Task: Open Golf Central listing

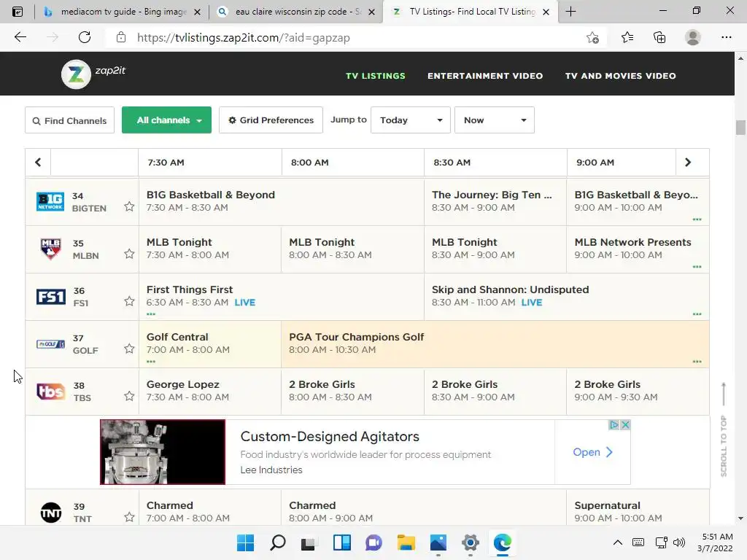Action: point(209,344)
